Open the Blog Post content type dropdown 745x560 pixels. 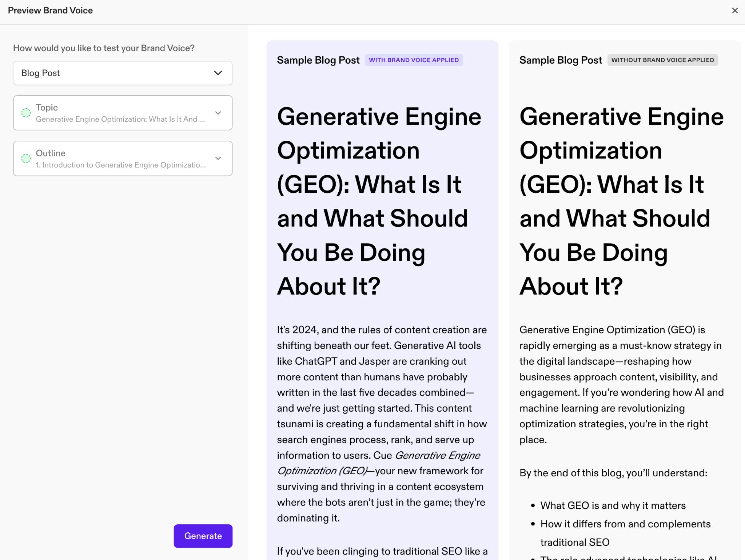[123, 73]
